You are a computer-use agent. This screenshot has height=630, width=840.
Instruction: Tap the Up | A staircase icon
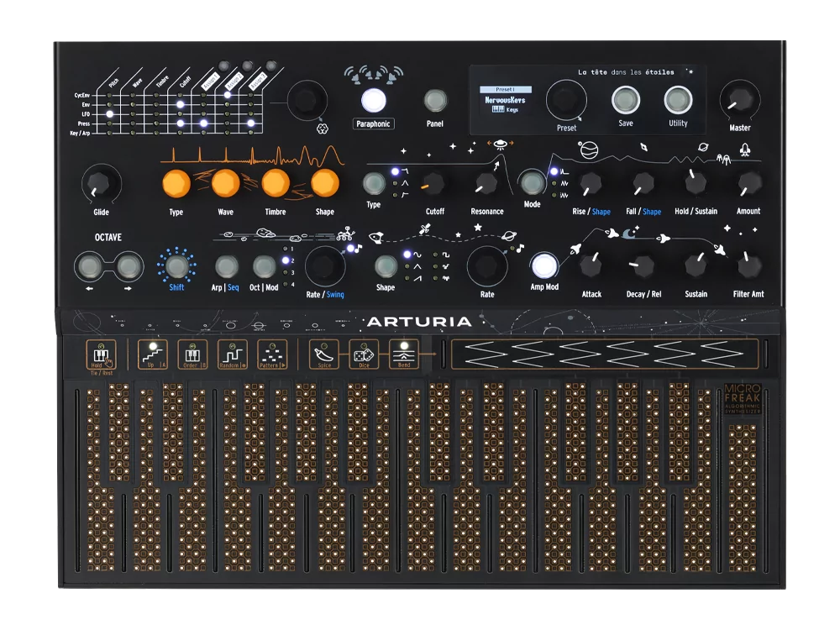click(153, 354)
